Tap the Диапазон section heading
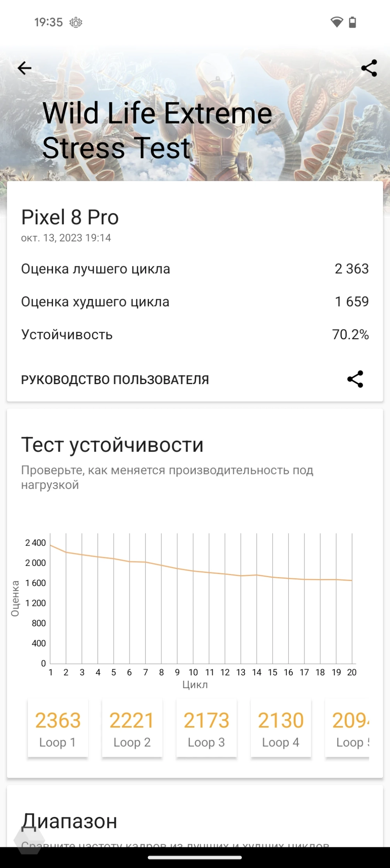This screenshot has width=390, height=868. [x=69, y=821]
